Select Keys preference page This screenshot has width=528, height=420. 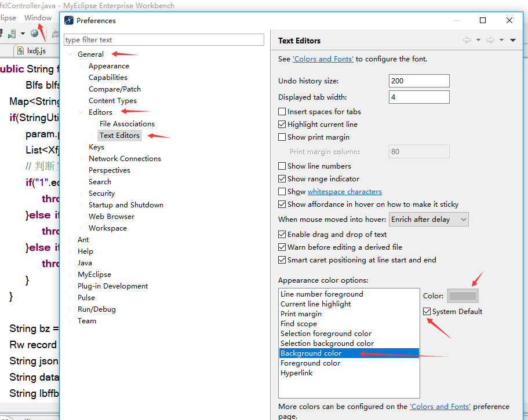coord(96,147)
